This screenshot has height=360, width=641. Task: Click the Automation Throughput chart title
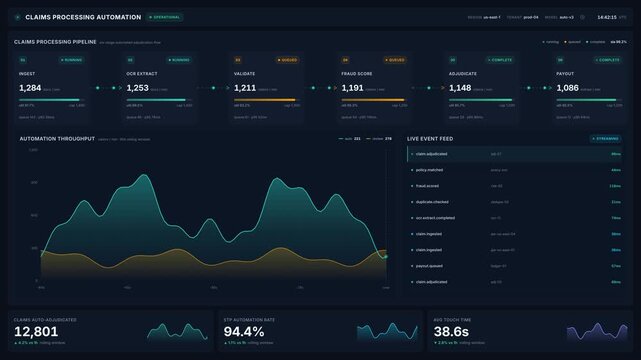(57, 139)
